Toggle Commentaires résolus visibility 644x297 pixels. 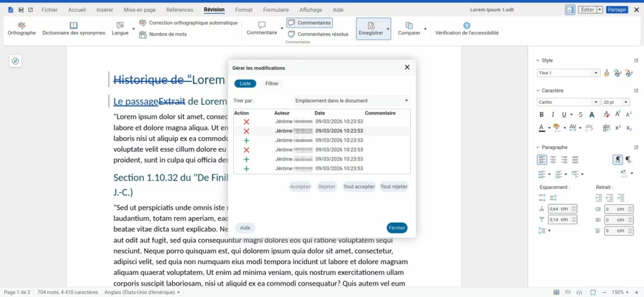(x=318, y=35)
